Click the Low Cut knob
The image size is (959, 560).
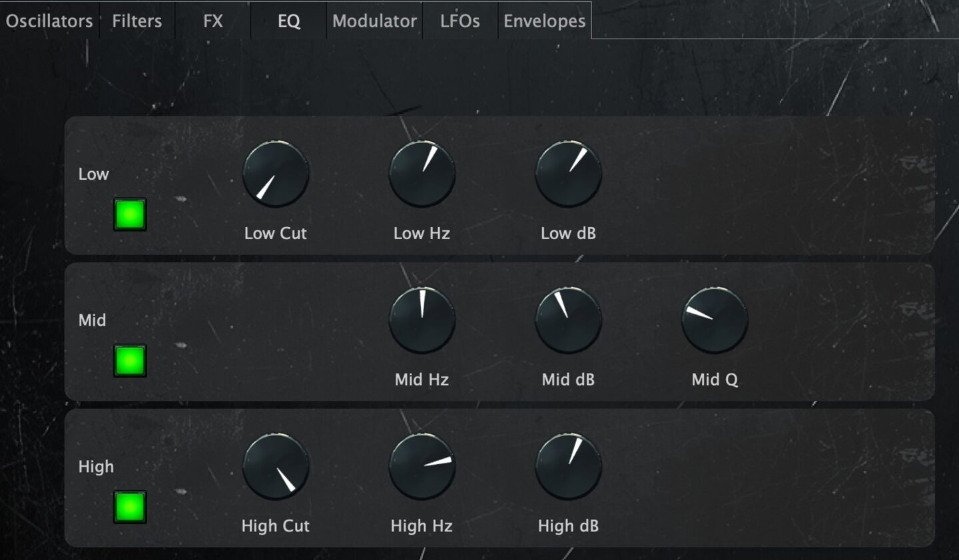tap(276, 174)
